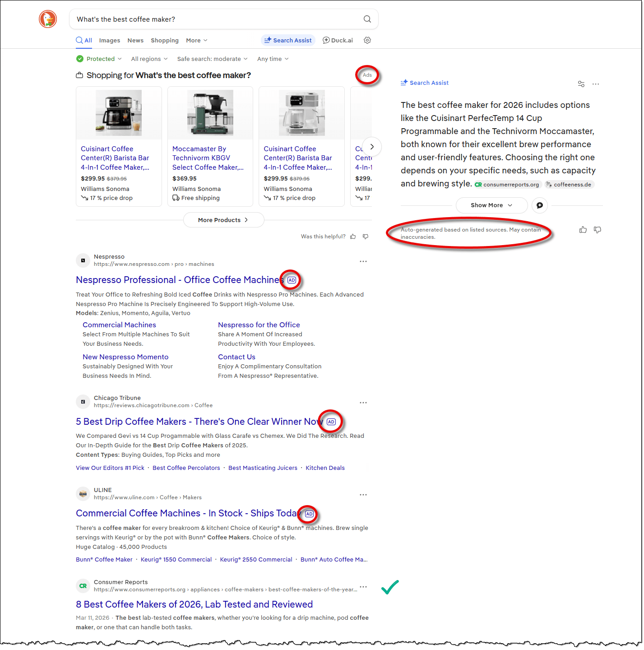
Task: Open three-dot menu for ULINE result
Action: pos(363,495)
